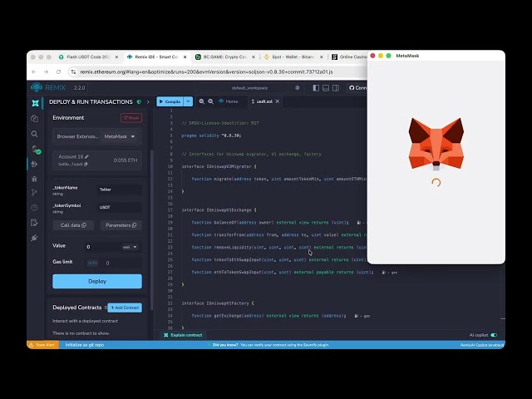Click the GitHub Connect button

click(357, 88)
